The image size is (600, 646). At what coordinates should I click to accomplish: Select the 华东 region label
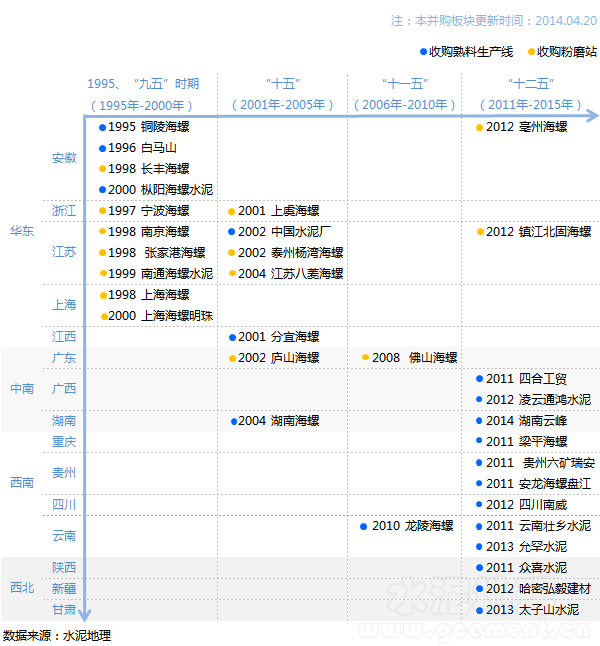point(22,231)
